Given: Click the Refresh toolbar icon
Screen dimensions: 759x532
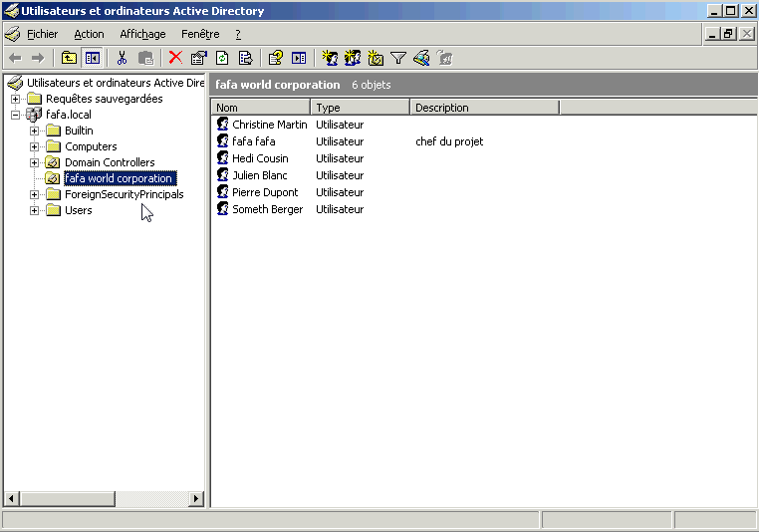Looking at the screenshot, I should [222, 59].
